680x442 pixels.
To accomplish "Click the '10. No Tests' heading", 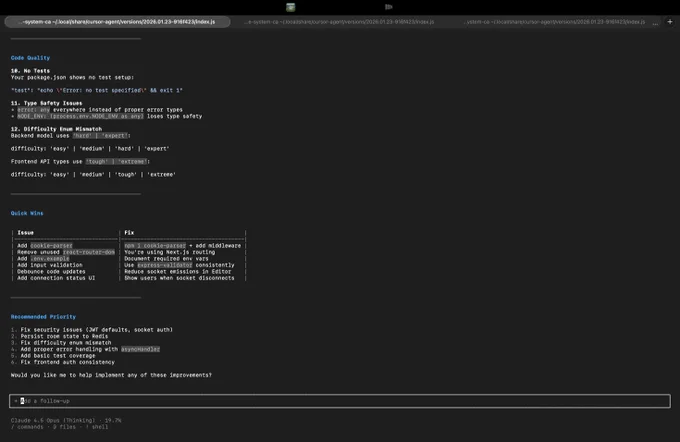I will [x=30, y=71].
